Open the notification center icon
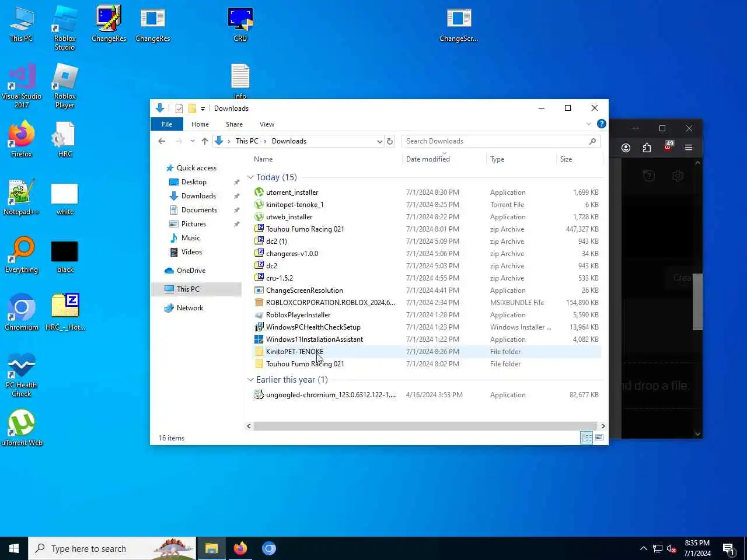The width and height of the screenshot is (747, 560). click(x=729, y=548)
